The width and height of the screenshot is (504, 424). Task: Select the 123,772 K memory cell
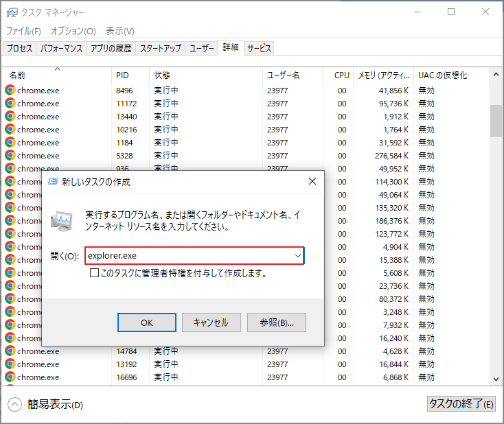tap(391, 234)
